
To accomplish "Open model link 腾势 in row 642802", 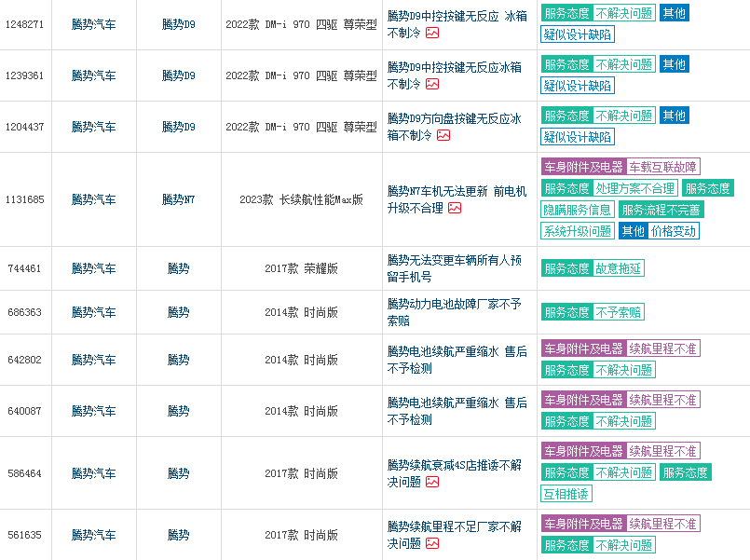I will pos(178,360).
